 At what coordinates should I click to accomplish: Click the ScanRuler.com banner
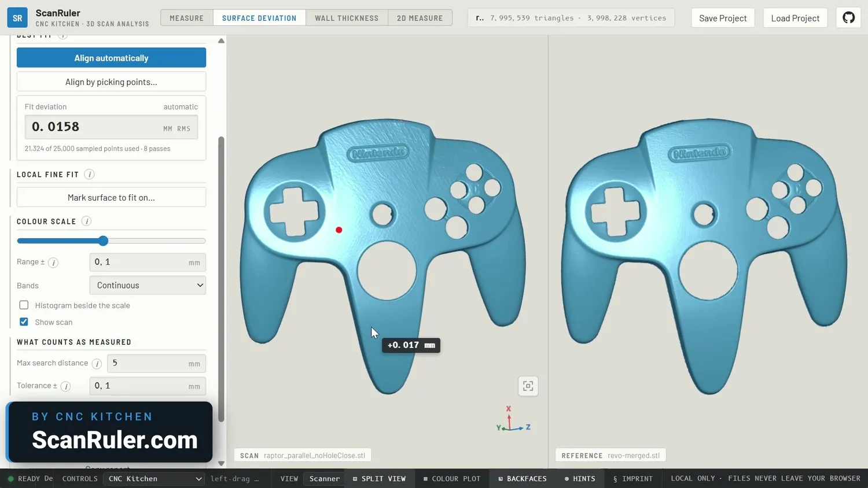click(x=109, y=432)
